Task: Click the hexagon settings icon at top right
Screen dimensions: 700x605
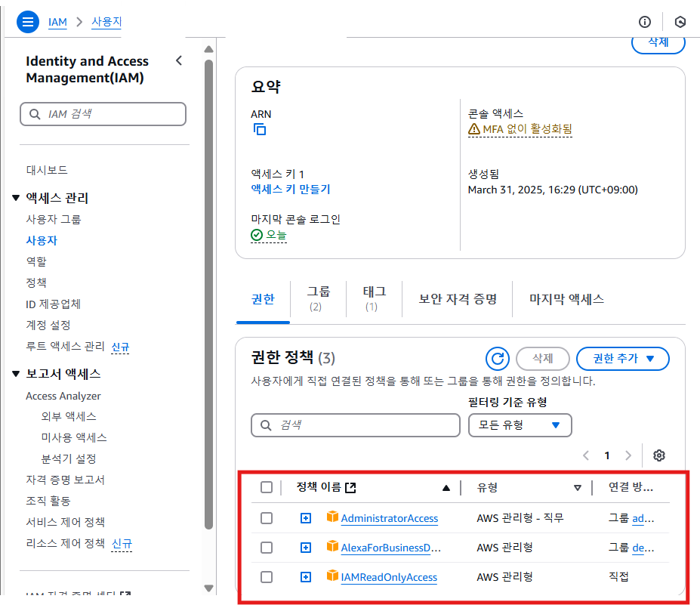Action: [680, 22]
